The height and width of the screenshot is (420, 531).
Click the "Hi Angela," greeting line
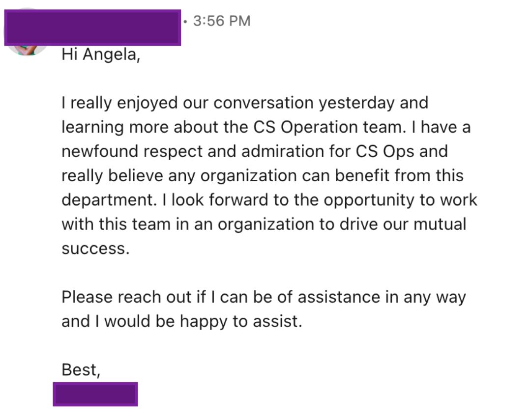[101, 54]
